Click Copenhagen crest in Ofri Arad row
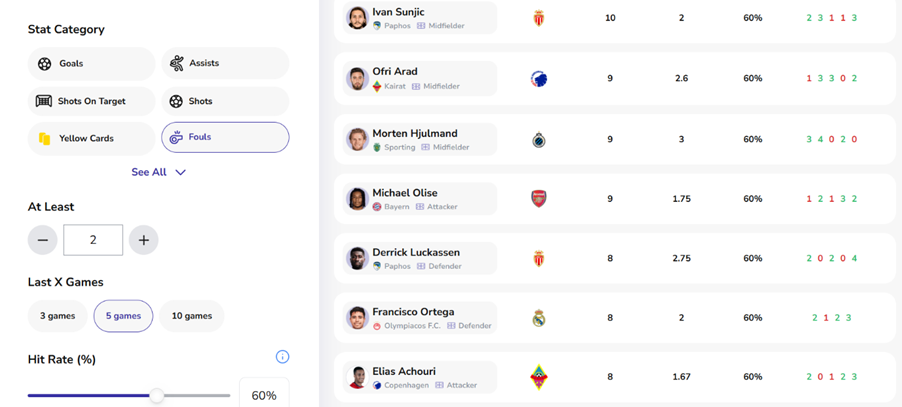Image resolution: width=902 pixels, height=407 pixels. tap(539, 79)
